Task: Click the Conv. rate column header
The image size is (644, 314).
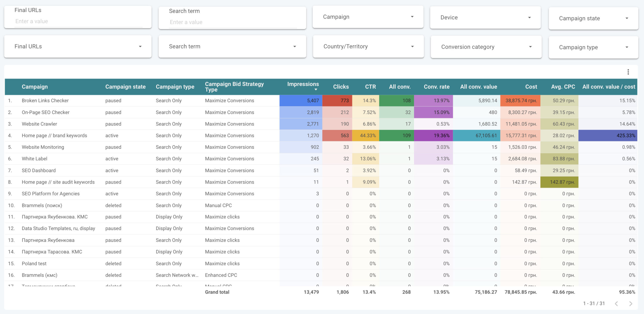Action: [436, 87]
